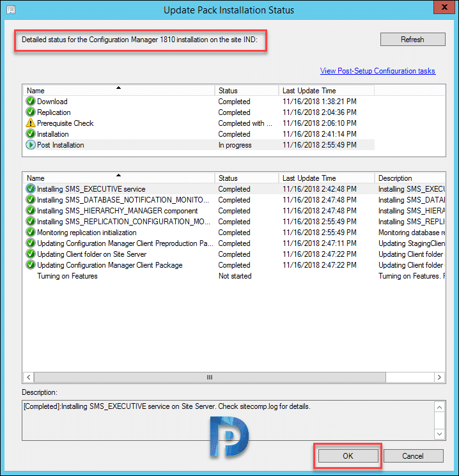Click the 'In progress' status cell
The height and width of the screenshot is (476, 459).
pyautogui.click(x=235, y=145)
